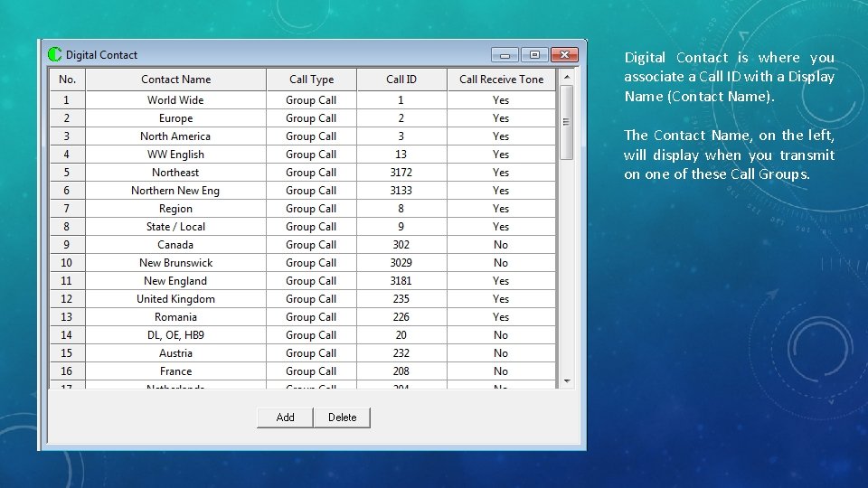The image size is (868, 488).
Task: Click the Delete button
Action: [342, 418]
